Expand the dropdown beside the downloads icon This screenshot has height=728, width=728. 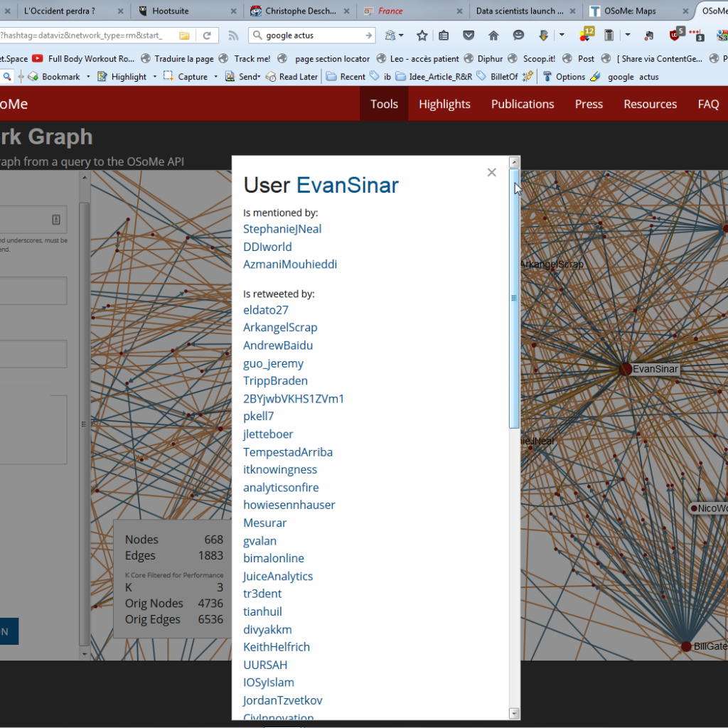click(562, 35)
